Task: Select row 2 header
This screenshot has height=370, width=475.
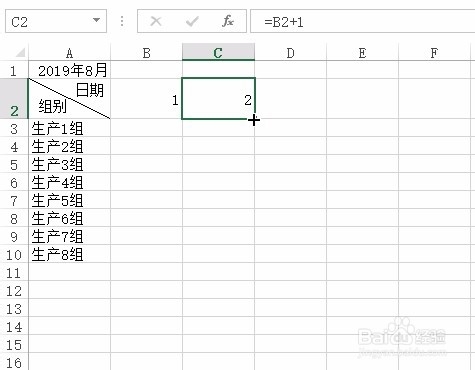Action: point(14,99)
